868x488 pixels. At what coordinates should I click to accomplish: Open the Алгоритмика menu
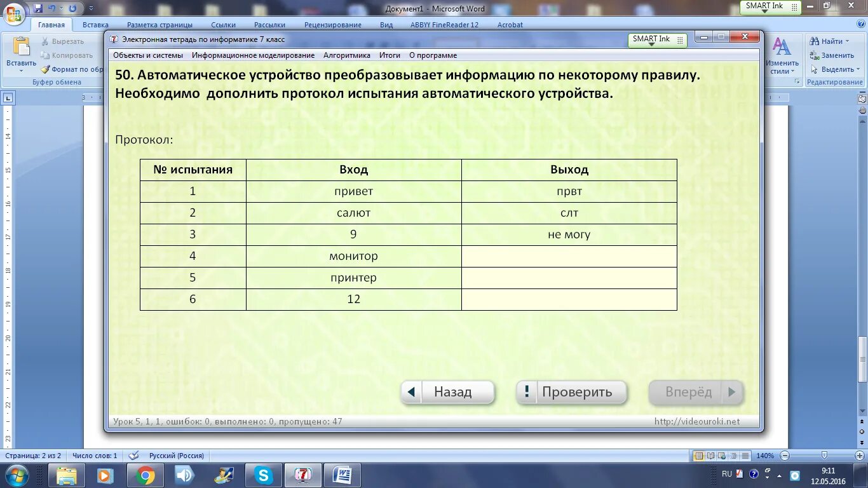(347, 55)
